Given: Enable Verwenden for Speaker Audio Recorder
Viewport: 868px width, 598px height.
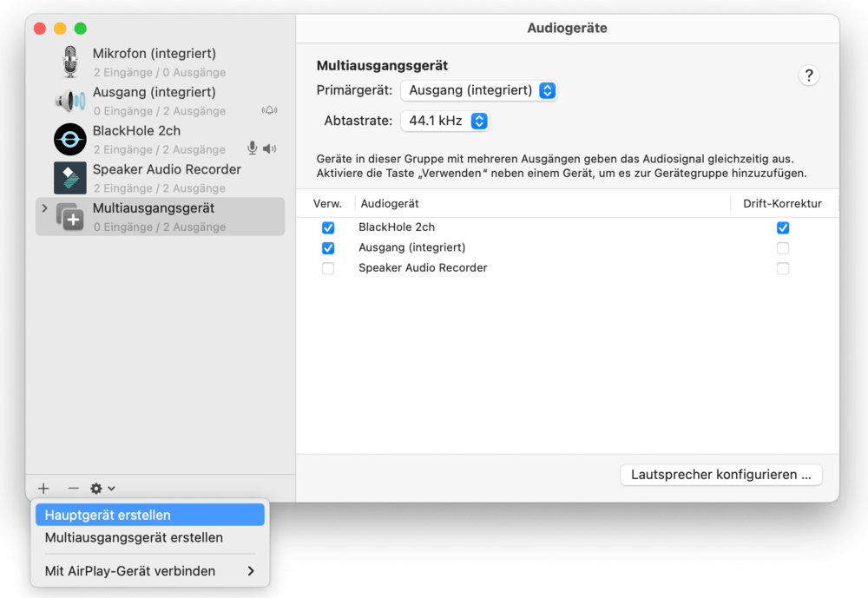Looking at the screenshot, I should click(x=328, y=268).
